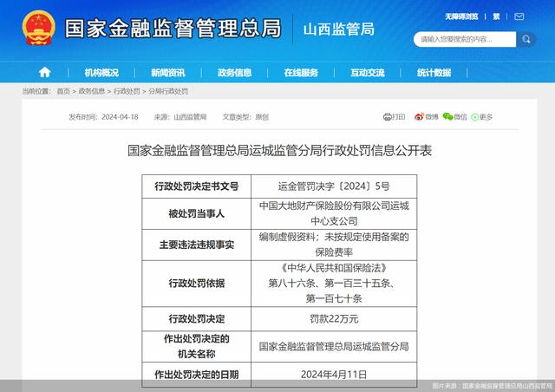Image resolution: width=555 pixels, height=392 pixels.
Task: Switch to traditional Chinese 繁
Action: coord(496,16)
